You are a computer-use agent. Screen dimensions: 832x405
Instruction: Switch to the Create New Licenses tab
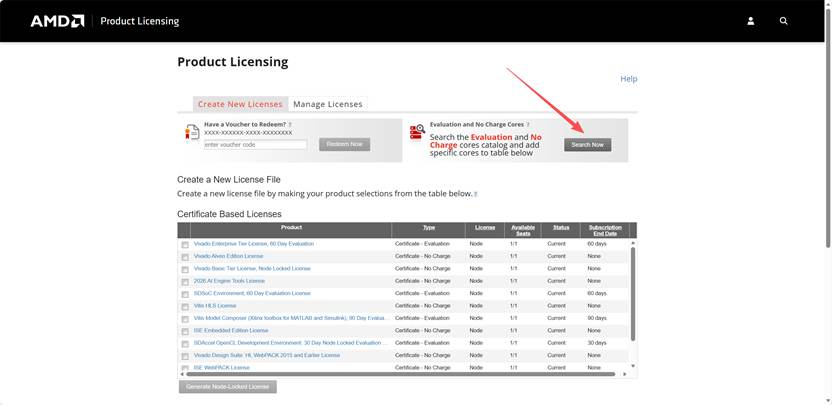click(x=240, y=104)
